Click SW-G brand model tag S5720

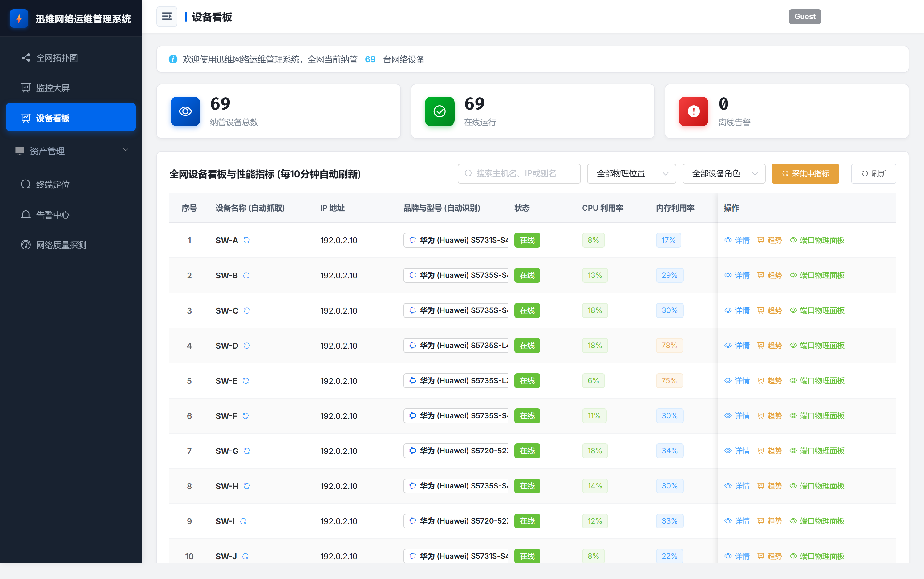[x=456, y=451]
